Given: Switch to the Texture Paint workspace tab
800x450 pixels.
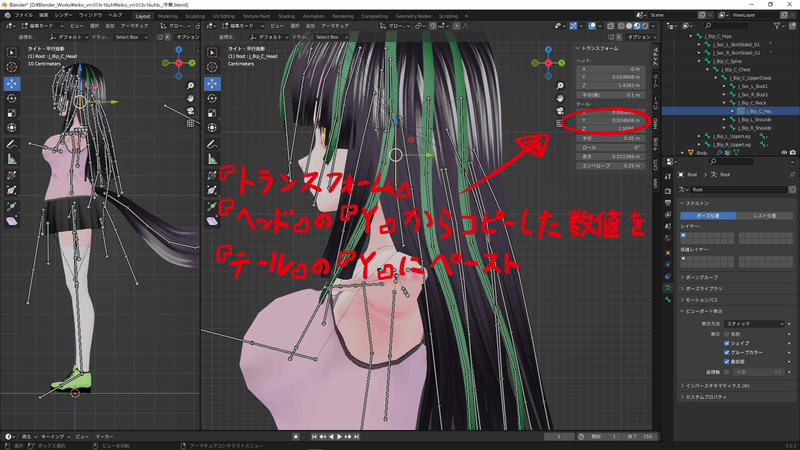Looking at the screenshot, I should [x=256, y=16].
